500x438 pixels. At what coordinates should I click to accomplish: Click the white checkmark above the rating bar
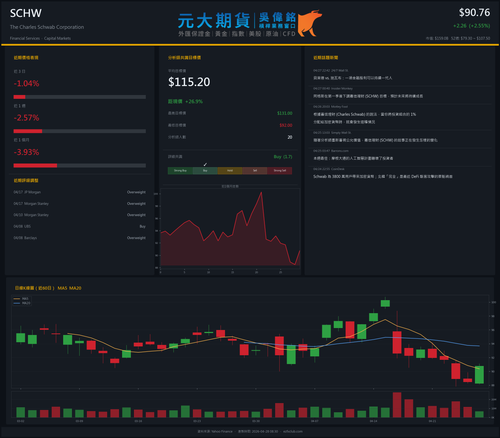205,164
